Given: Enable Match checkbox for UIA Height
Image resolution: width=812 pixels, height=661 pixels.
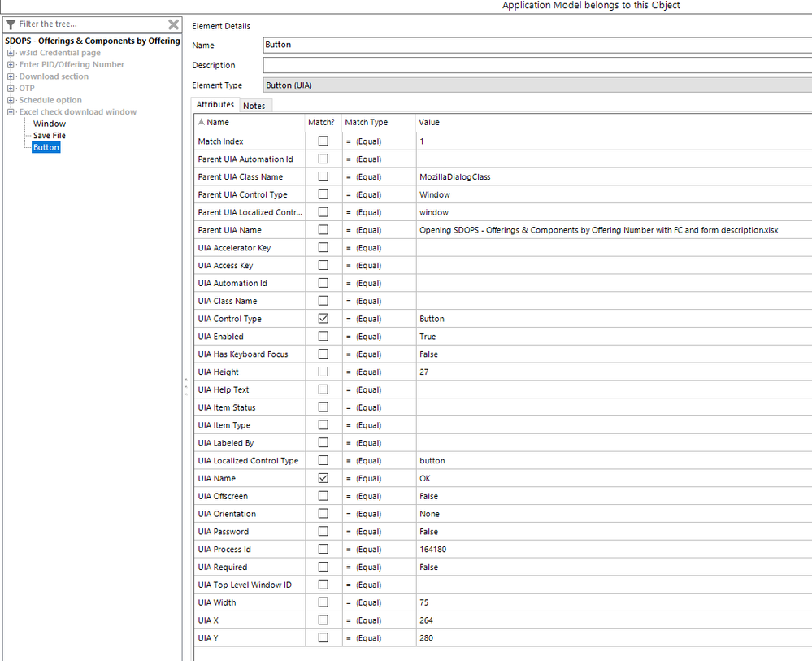Looking at the screenshot, I should pyautogui.click(x=323, y=372).
